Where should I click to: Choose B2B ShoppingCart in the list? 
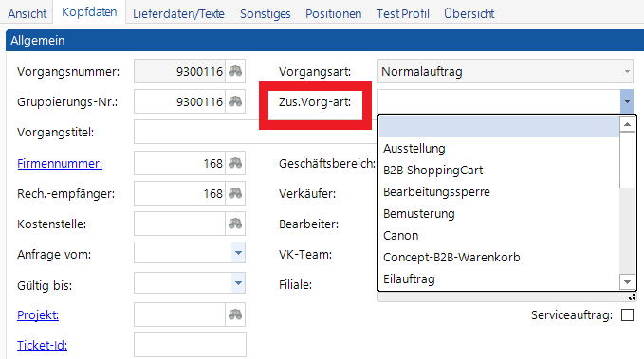(x=499, y=170)
